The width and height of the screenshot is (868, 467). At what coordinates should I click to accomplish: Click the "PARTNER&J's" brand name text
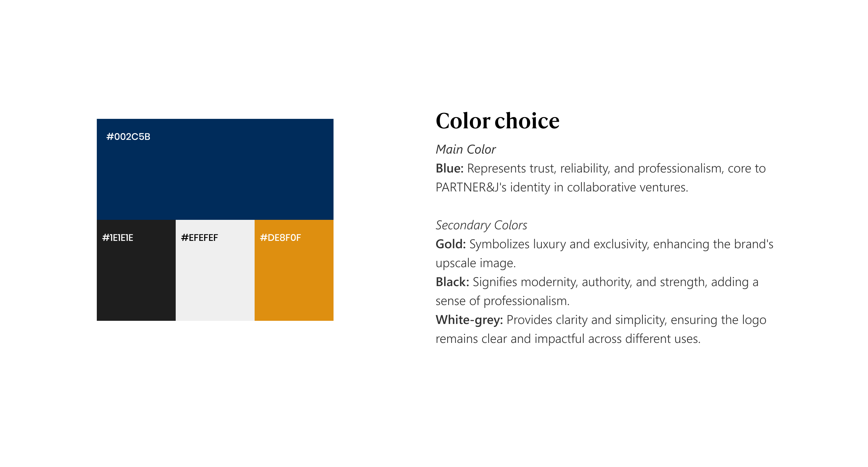point(471,187)
